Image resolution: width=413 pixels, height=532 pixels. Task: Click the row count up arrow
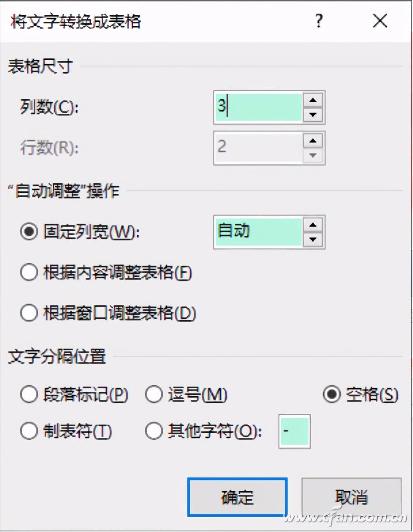pos(312,141)
